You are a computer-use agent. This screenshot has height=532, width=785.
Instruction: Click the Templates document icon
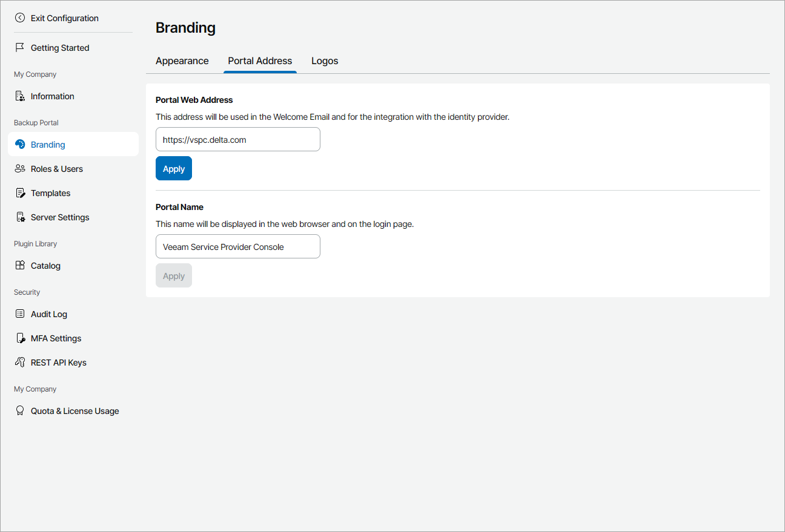click(20, 193)
